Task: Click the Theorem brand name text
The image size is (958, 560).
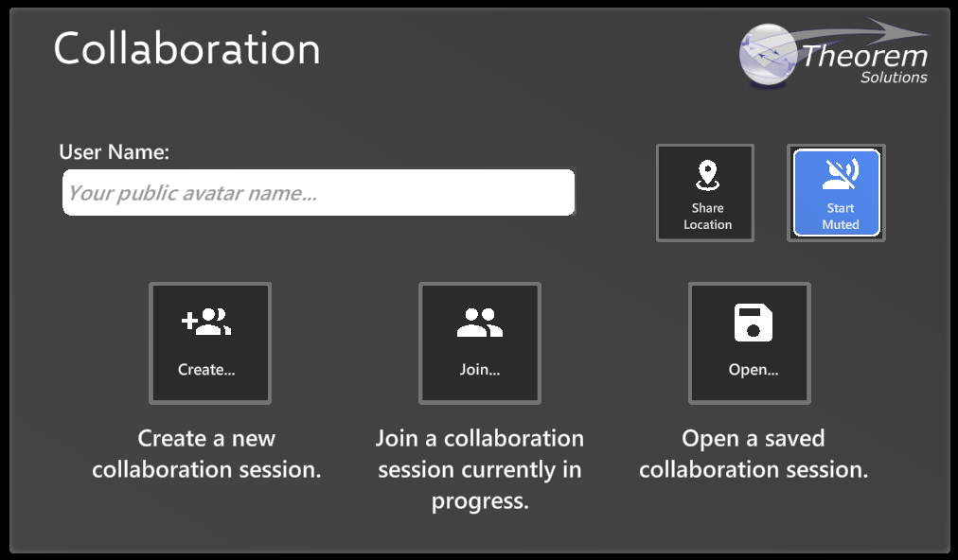Action: click(x=863, y=57)
